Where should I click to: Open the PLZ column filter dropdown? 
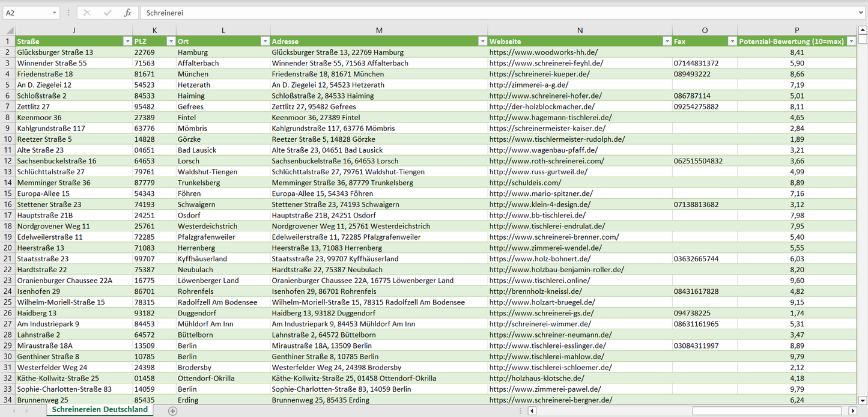(x=170, y=41)
